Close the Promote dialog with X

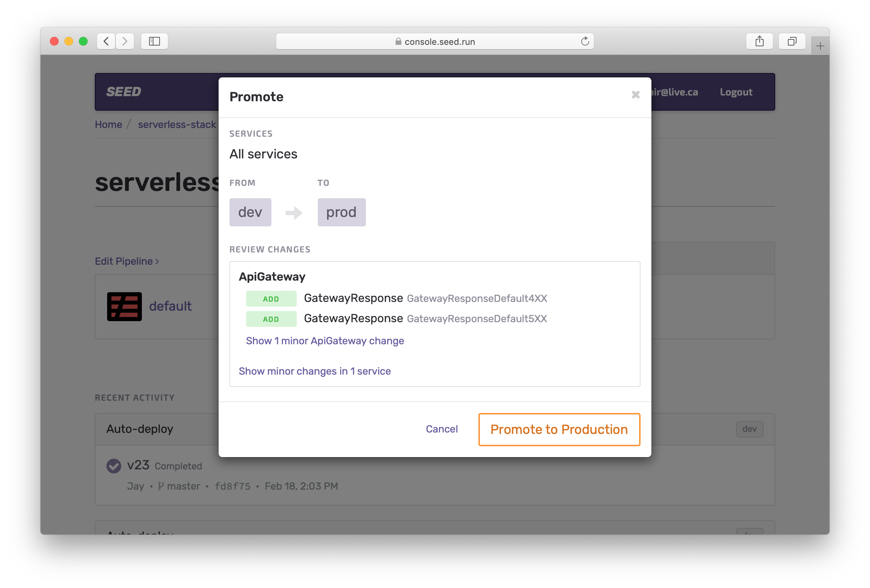pos(635,95)
